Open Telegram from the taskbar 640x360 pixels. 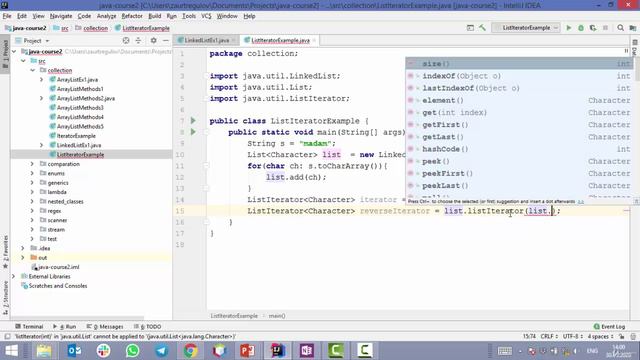point(161,351)
